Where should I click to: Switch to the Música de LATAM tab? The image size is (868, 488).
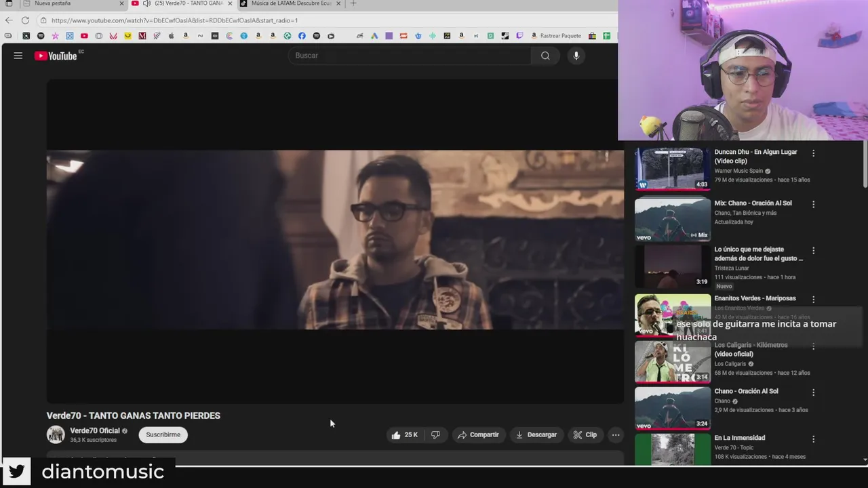click(290, 3)
